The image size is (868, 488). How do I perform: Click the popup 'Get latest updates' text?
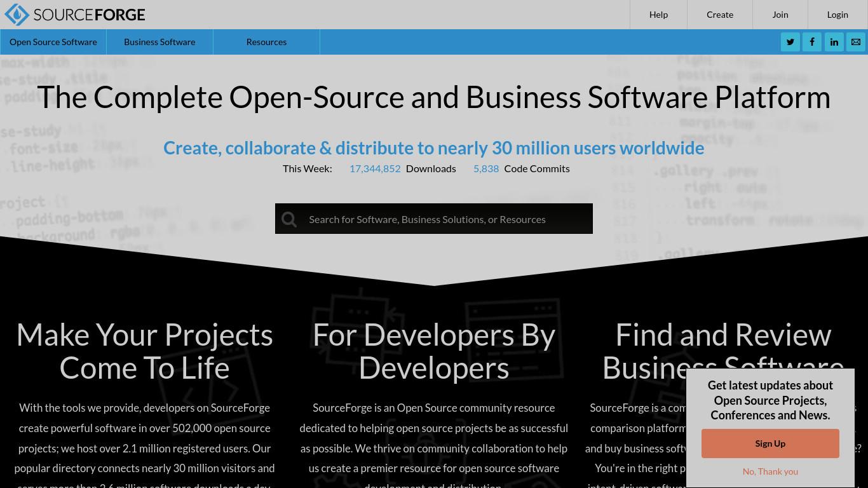coord(770,400)
